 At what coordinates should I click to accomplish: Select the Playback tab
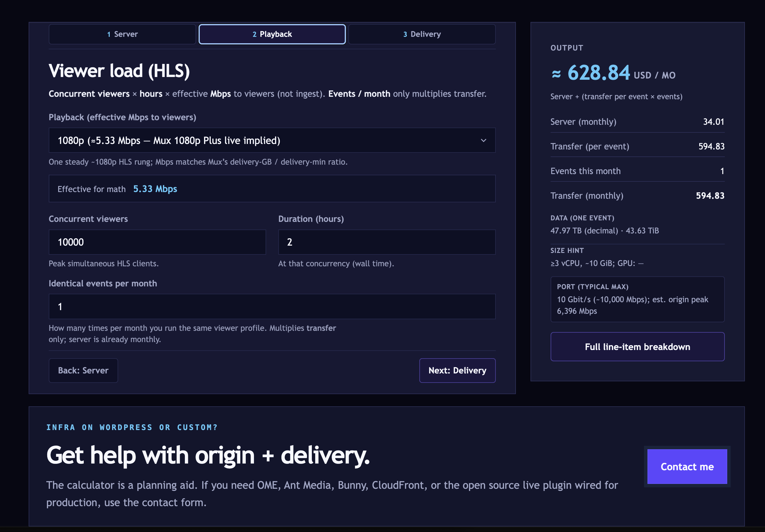click(x=272, y=34)
